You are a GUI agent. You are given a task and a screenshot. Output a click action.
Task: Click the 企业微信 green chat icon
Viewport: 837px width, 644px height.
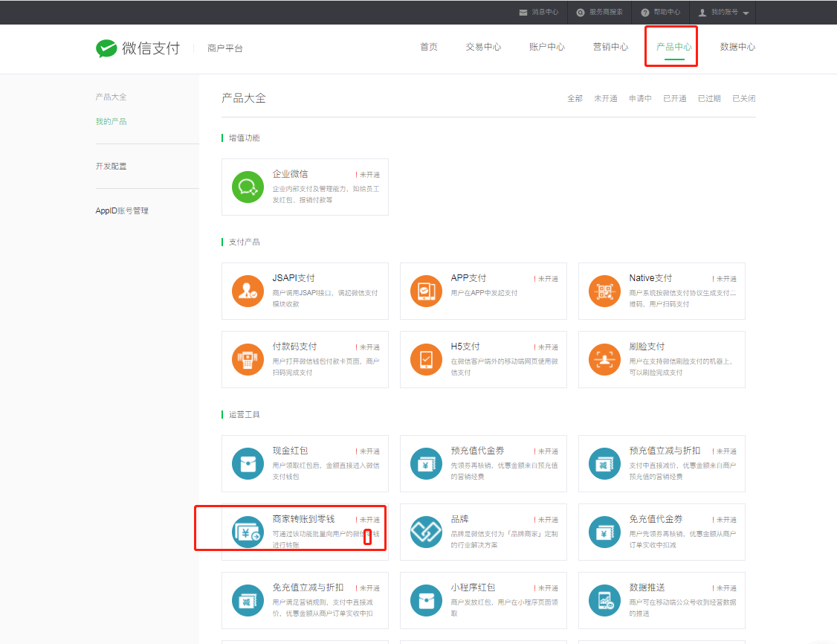[x=248, y=187]
